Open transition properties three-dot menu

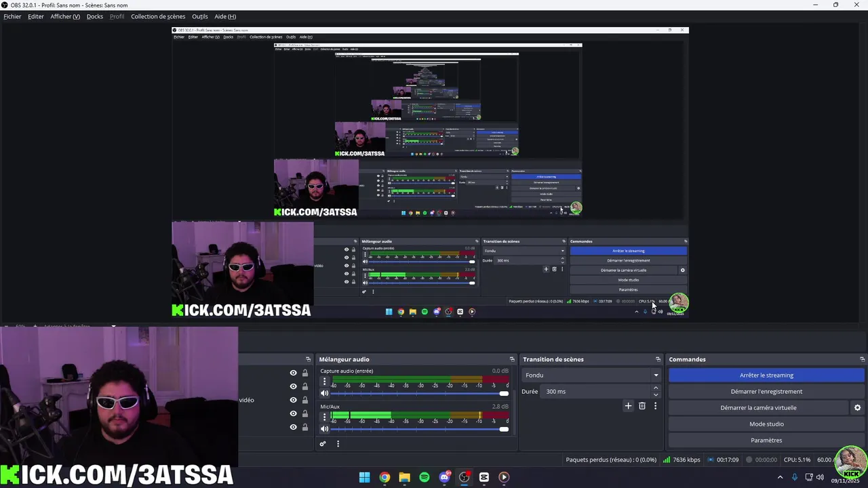[x=655, y=406]
